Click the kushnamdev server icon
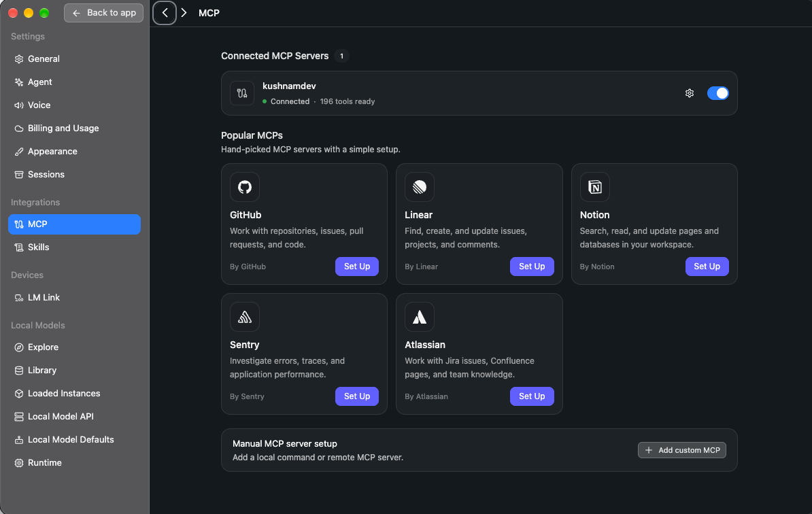 [x=242, y=93]
